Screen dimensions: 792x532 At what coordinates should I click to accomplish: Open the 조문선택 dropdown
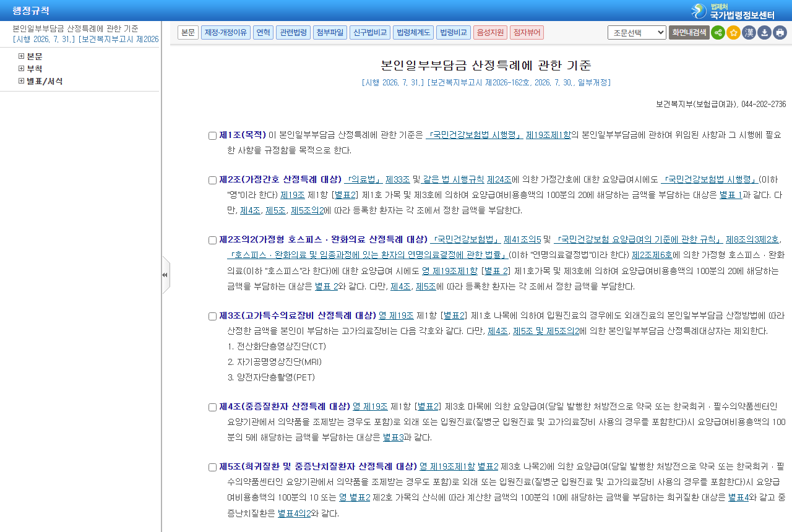pyautogui.click(x=637, y=32)
